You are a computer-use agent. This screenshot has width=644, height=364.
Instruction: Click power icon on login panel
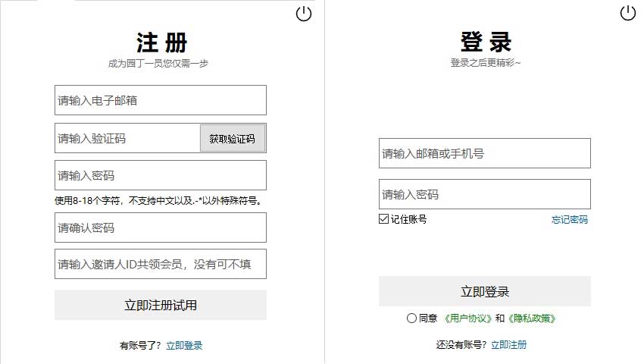coord(627,13)
